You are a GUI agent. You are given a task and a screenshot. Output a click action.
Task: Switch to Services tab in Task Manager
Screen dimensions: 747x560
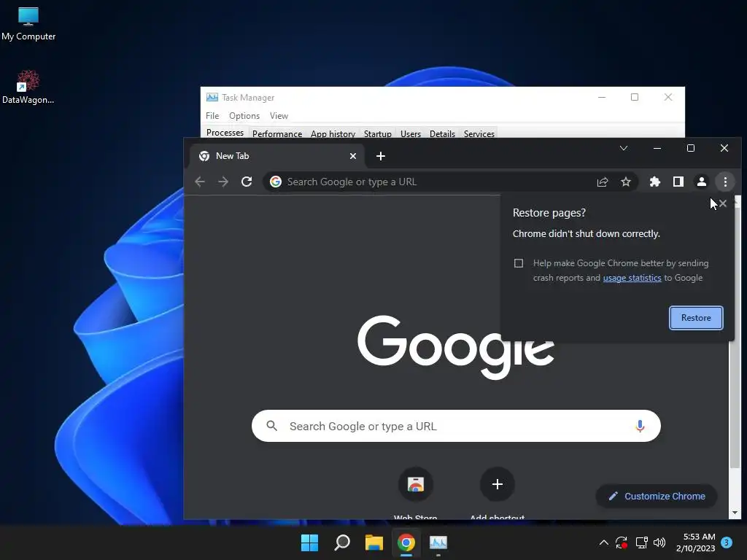(479, 133)
